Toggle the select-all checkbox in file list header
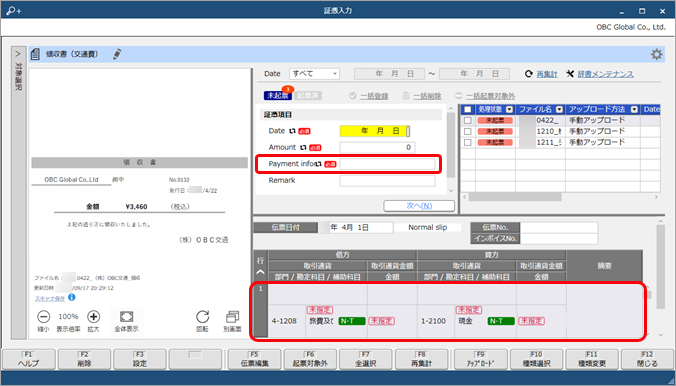Viewport: 676px width, 386px height. coord(467,110)
